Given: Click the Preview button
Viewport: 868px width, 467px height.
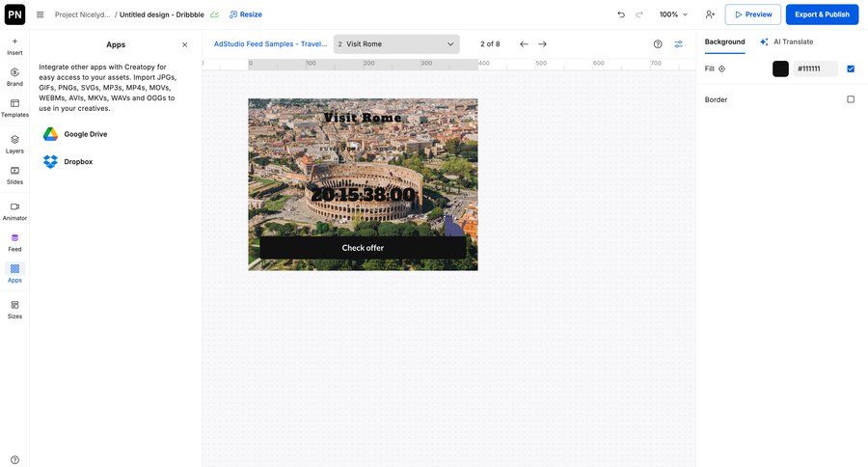Looking at the screenshot, I should click(x=752, y=14).
